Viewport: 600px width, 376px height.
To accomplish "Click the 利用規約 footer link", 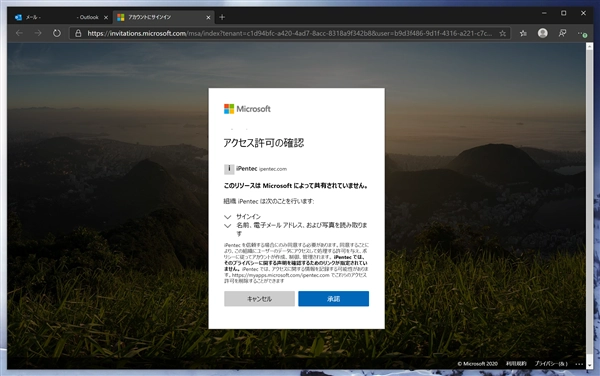I will 516,364.
